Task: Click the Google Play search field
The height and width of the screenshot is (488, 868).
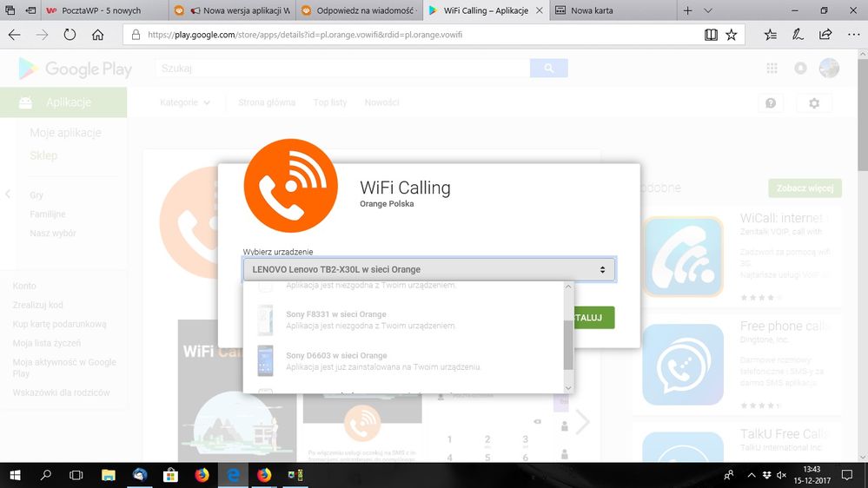Action: (342, 68)
